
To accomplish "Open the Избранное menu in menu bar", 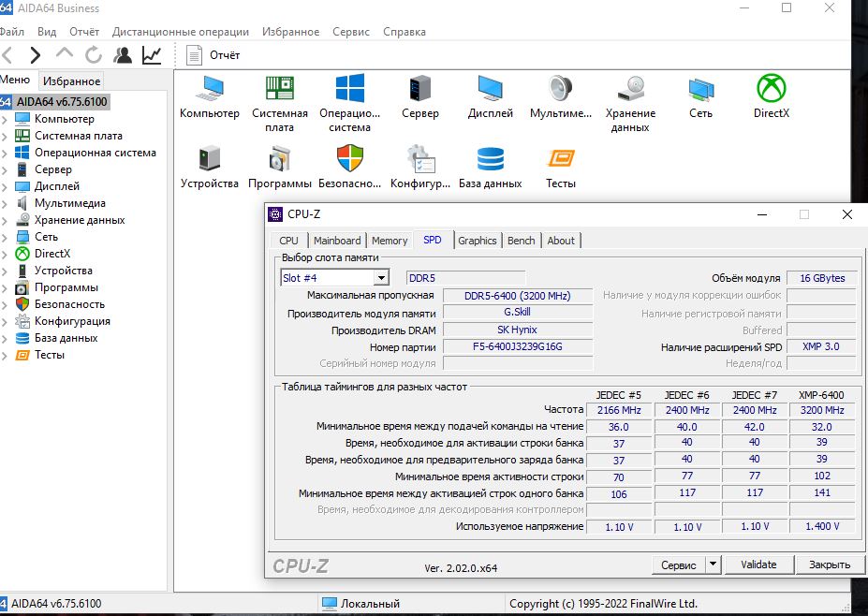I will 290,32.
